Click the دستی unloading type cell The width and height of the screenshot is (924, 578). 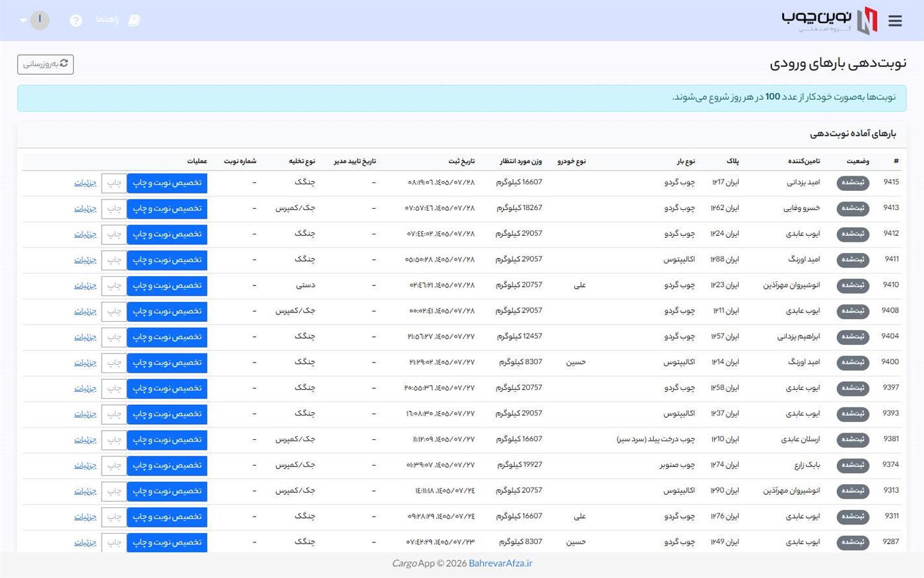coord(306,285)
